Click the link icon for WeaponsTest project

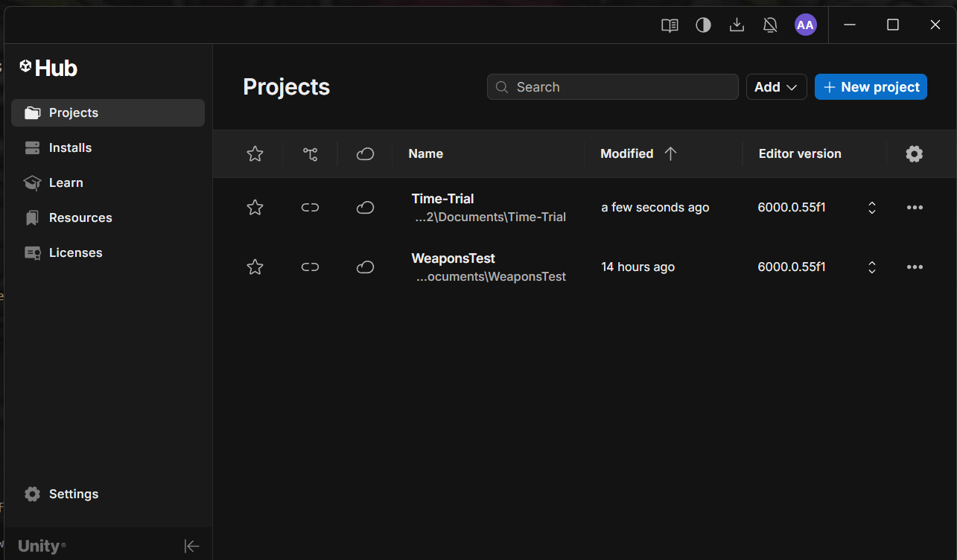coord(310,267)
